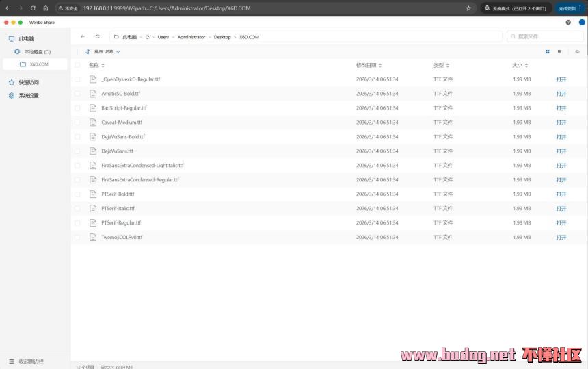This screenshot has width=588, height=369.
Task: Click the eye preview icon in toolbar
Action: coord(577,51)
